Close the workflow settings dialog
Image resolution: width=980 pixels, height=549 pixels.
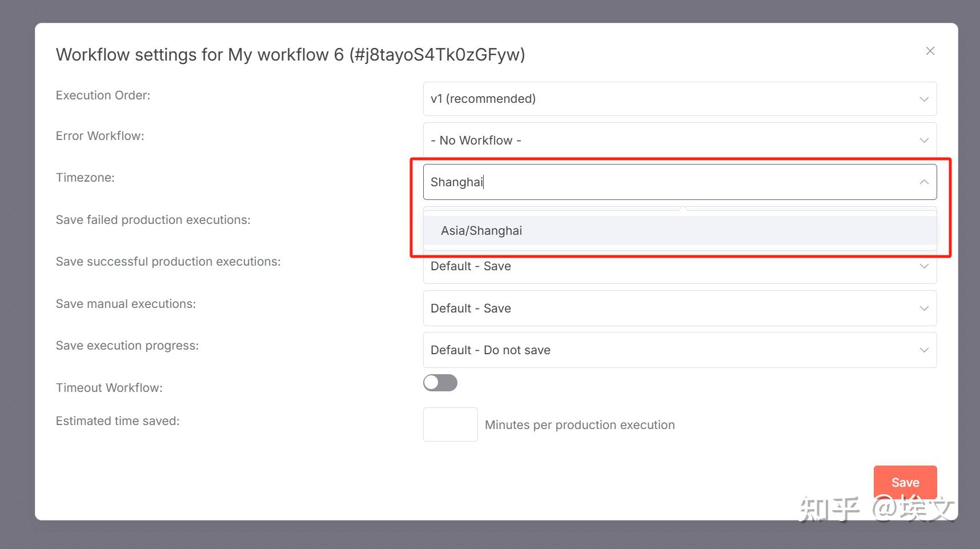click(930, 51)
